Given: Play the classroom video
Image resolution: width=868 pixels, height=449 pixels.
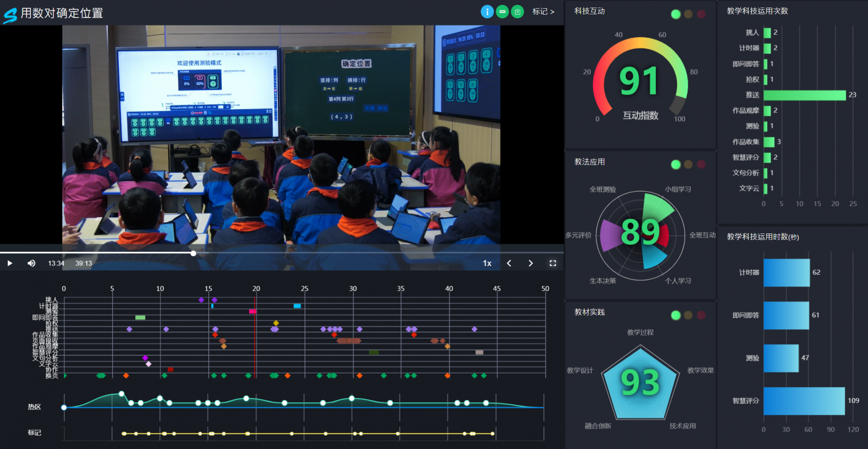Looking at the screenshot, I should click(x=10, y=263).
